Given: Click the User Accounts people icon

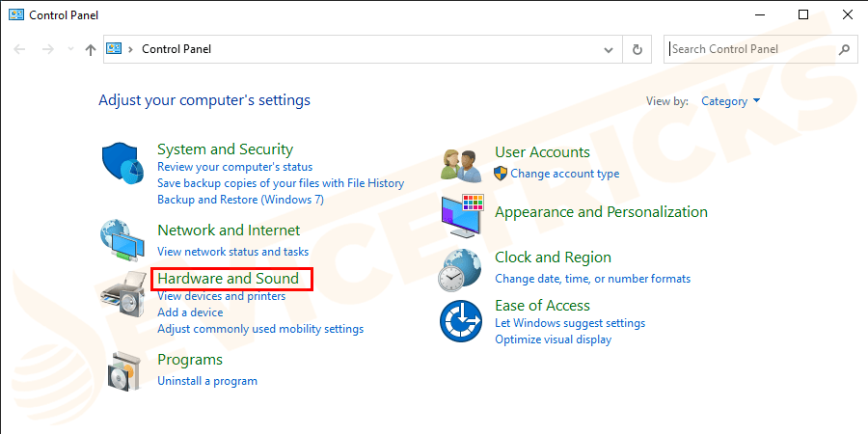Looking at the screenshot, I should coord(461,165).
